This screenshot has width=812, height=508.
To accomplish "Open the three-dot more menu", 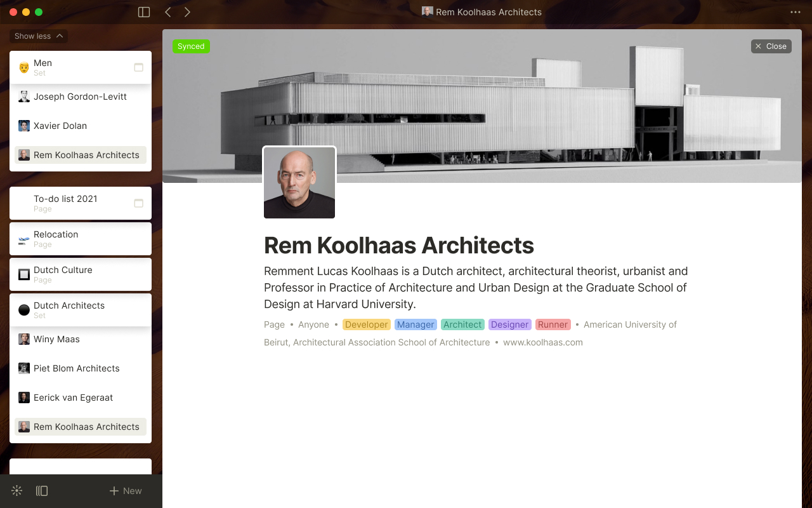I will [796, 12].
